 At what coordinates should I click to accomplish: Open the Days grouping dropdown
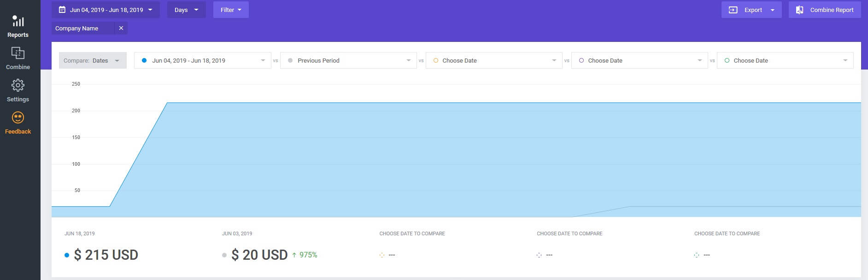pos(187,10)
